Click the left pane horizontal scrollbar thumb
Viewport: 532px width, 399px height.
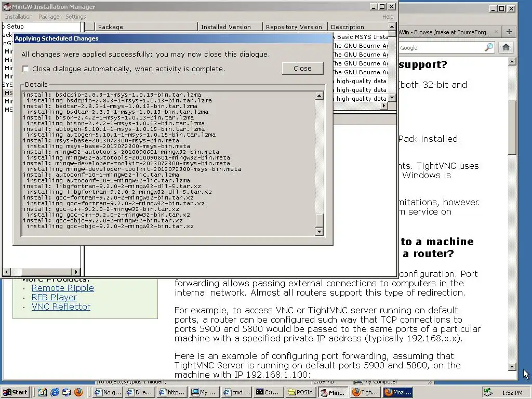(x=46, y=272)
